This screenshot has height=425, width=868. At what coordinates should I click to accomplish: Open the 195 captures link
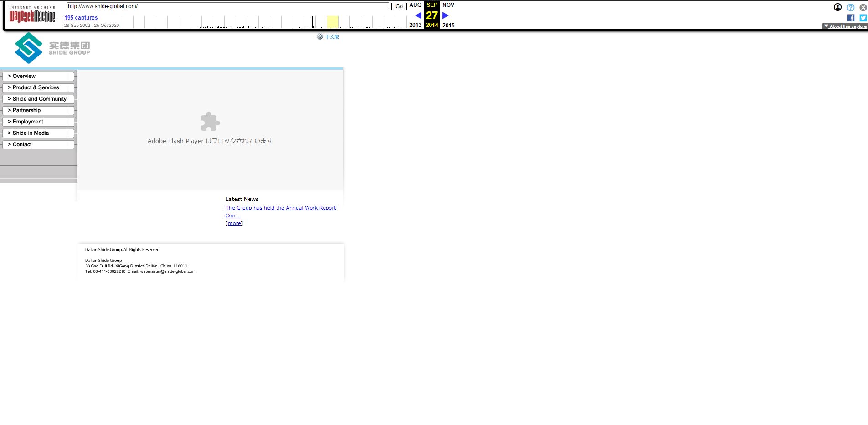point(81,18)
